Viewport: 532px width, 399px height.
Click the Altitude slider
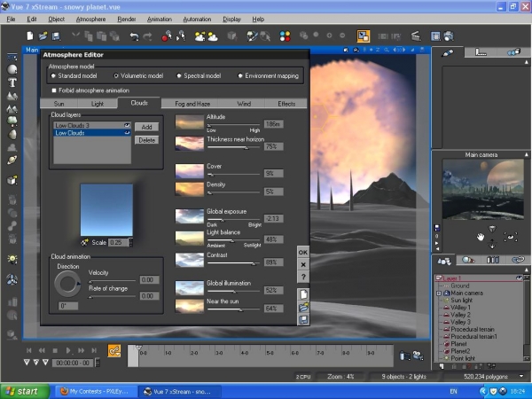233,125
